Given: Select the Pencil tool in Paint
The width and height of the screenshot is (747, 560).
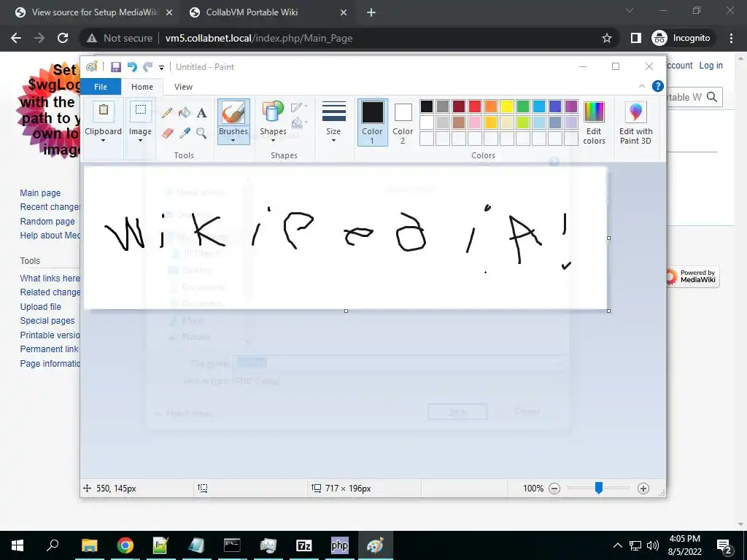Looking at the screenshot, I should (167, 113).
